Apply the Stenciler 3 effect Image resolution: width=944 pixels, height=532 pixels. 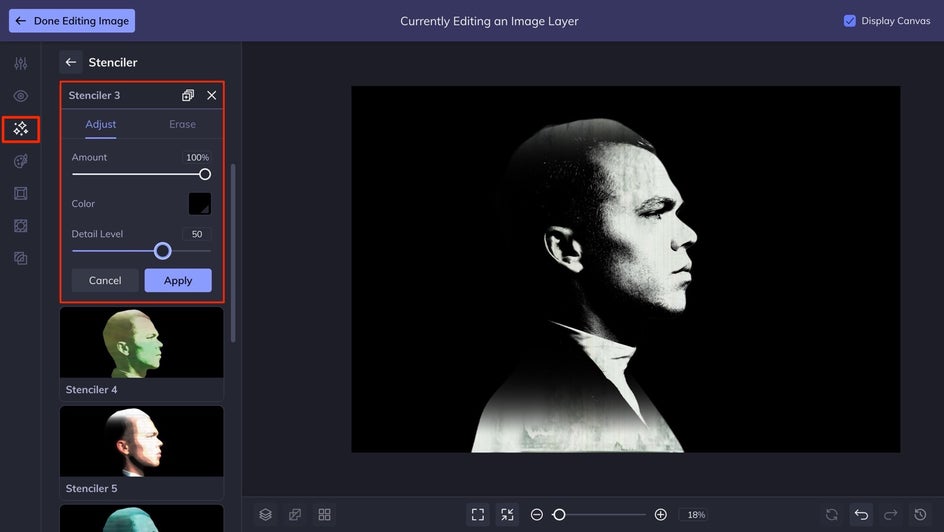coord(178,280)
